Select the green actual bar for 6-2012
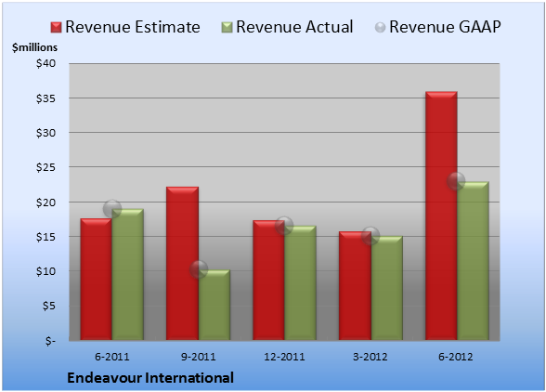 click(x=473, y=261)
